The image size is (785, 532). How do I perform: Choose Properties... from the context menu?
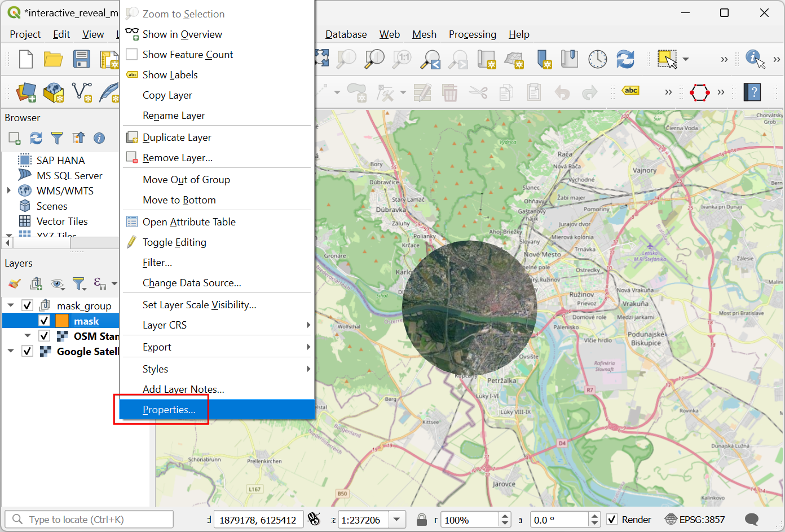click(169, 410)
